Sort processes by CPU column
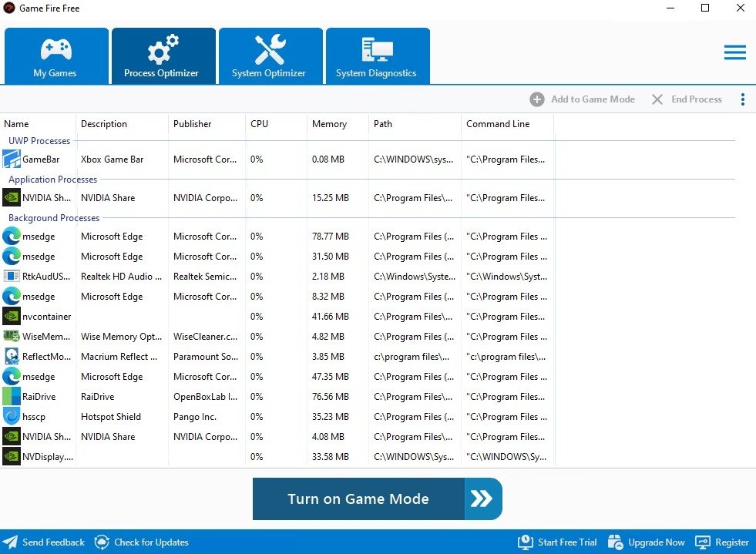This screenshot has width=756, height=554. [x=276, y=124]
